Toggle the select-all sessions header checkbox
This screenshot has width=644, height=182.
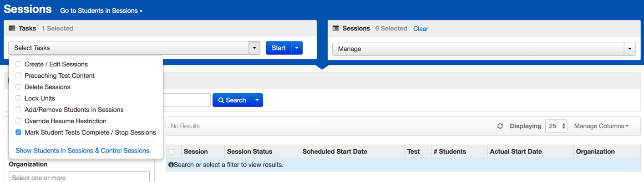[x=172, y=152]
